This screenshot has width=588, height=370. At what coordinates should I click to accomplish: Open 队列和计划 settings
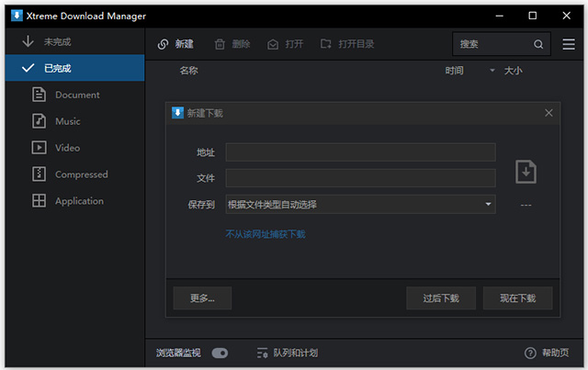click(x=288, y=353)
